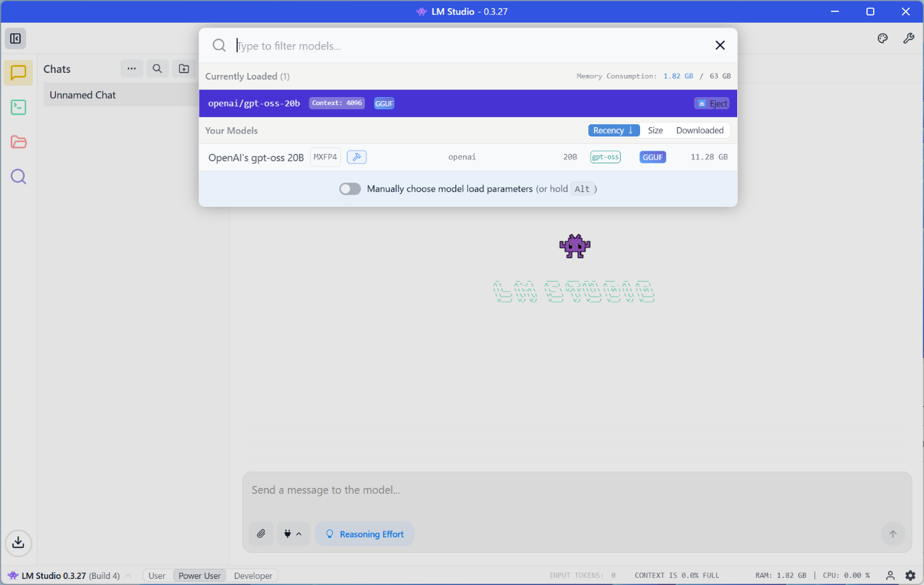Sort models by Recency
Image resolution: width=924 pixels, height=585 pixels.
pos(614,131)
